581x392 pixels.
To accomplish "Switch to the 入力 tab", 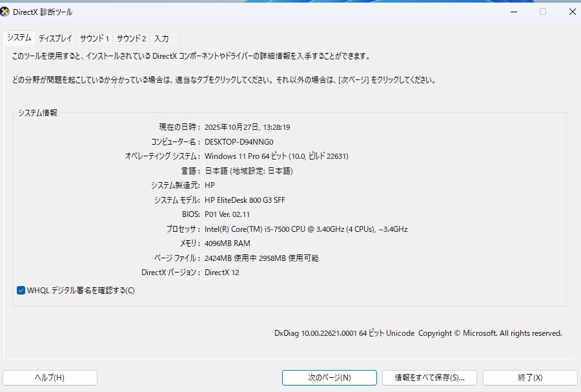I will 163,38.
